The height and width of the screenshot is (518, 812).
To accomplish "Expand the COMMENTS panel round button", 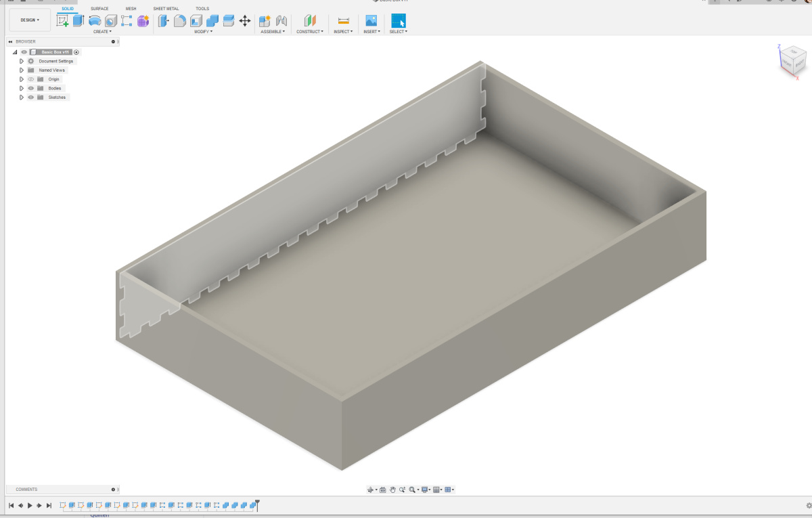I will click(113, 490).
